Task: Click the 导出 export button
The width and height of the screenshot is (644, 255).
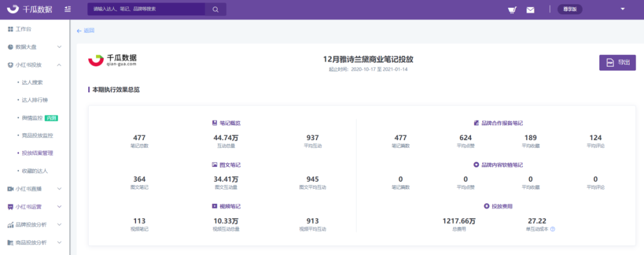Action: (617, 63)
